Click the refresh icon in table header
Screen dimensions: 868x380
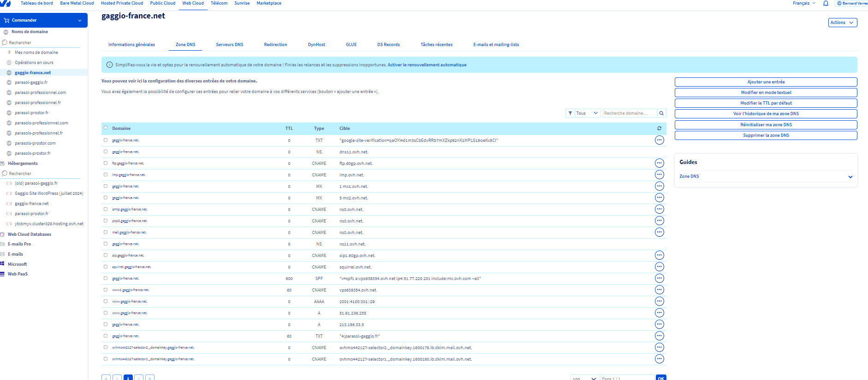point(659,129)
